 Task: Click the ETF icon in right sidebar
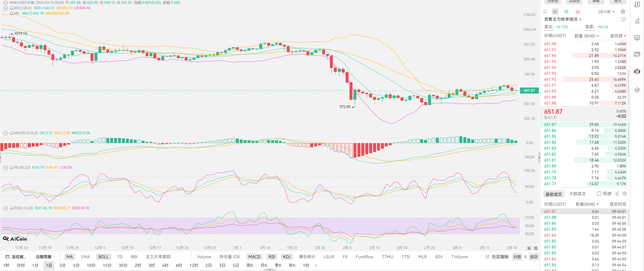point(637,54)
